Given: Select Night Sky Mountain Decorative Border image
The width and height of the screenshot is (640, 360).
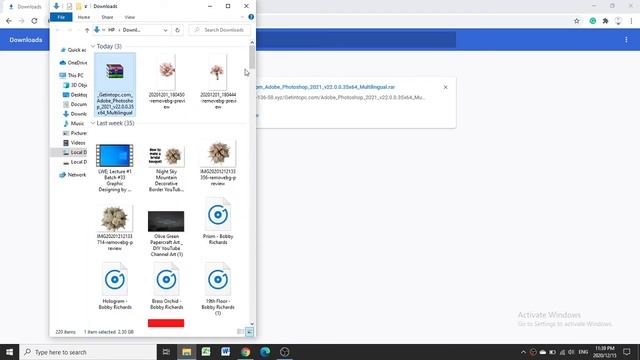Looking at the screenshot, I should (x=166, y=168).
